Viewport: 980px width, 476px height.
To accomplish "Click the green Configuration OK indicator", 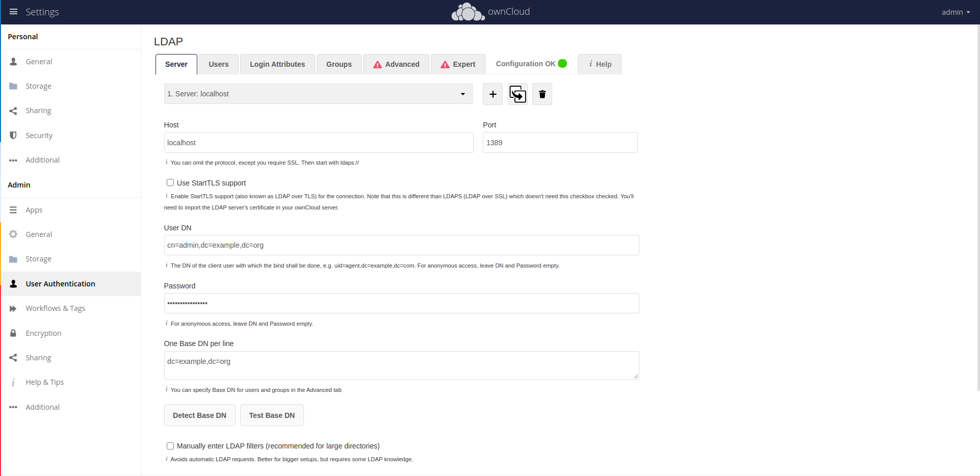I will tap(562, 64).
